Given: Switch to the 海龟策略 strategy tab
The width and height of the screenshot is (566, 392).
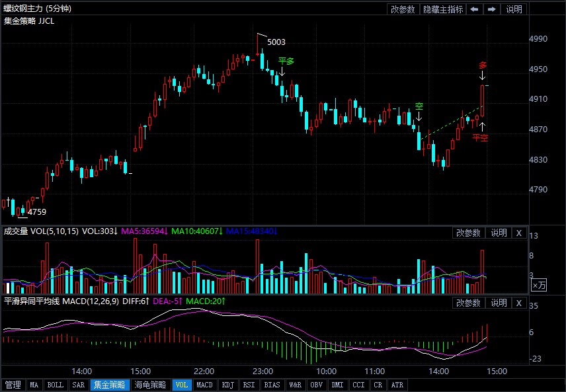Looking at the screenshot, I should [x=150, y=384].
